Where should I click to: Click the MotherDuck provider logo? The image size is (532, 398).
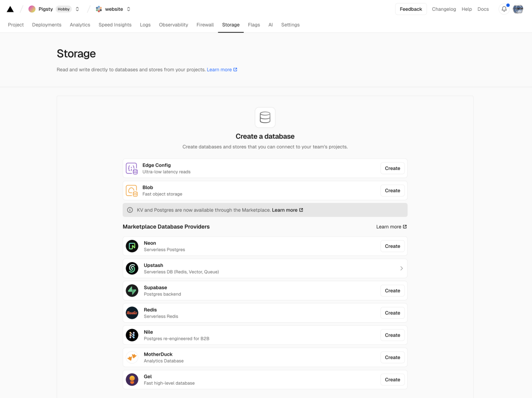(132, 357)
